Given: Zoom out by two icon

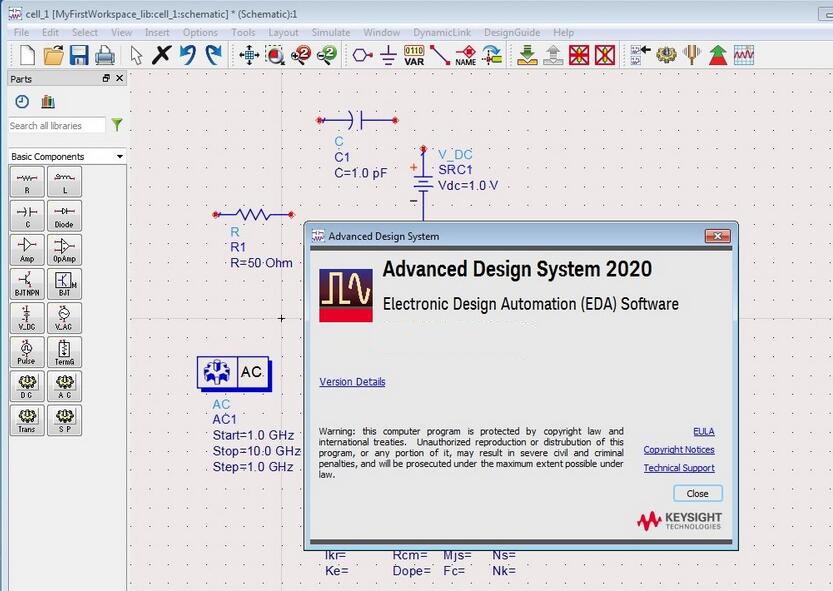Looking at the screenshot, I should click(326, 55).
